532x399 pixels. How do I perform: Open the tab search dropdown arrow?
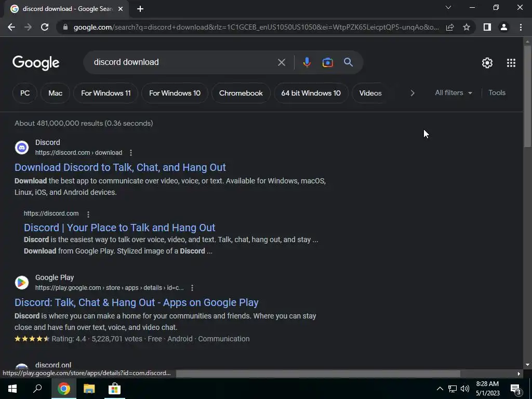(448, 7)
